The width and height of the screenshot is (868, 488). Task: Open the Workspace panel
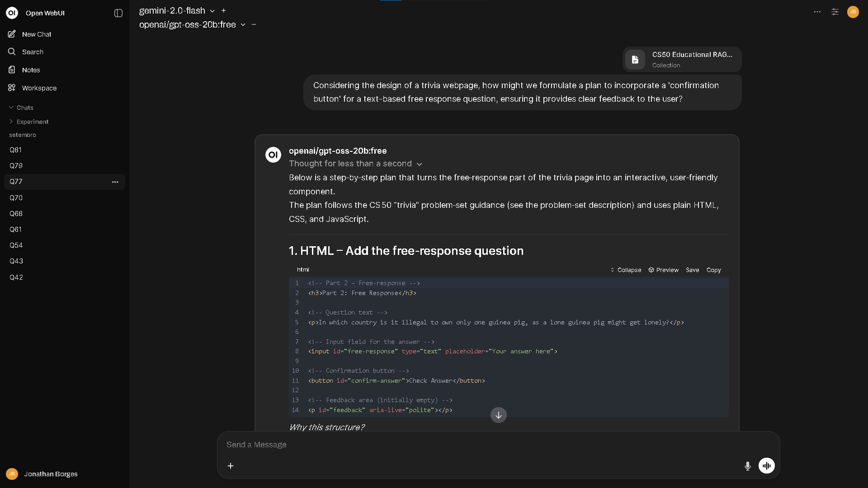click(x=39, y=88)
